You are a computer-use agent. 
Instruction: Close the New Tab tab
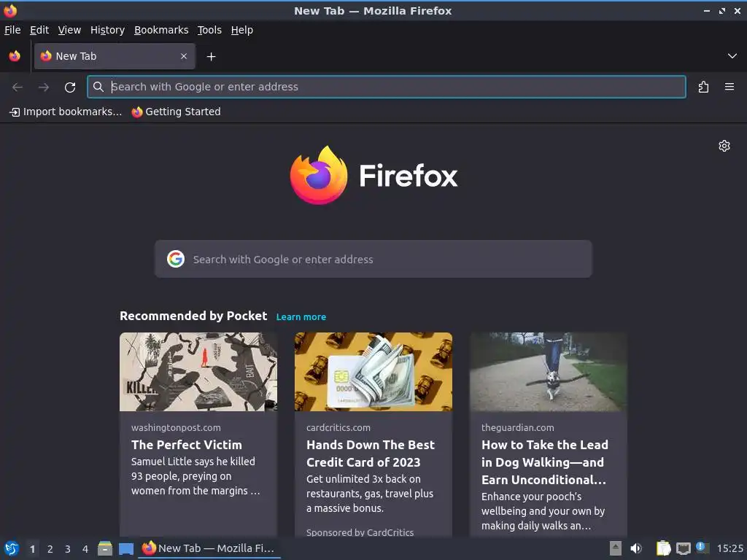[184, 56]
